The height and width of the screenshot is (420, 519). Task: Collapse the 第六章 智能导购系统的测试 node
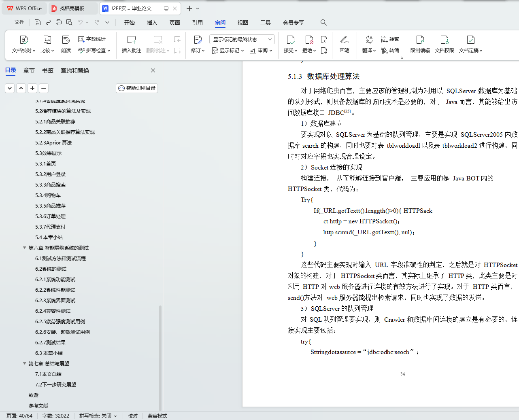point(24,248)
